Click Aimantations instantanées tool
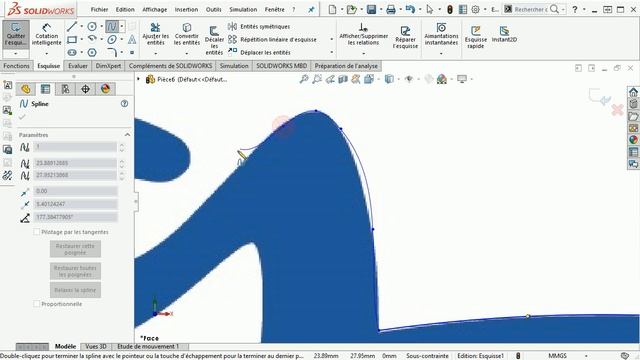640x360 pixels. tap(441, 34)
